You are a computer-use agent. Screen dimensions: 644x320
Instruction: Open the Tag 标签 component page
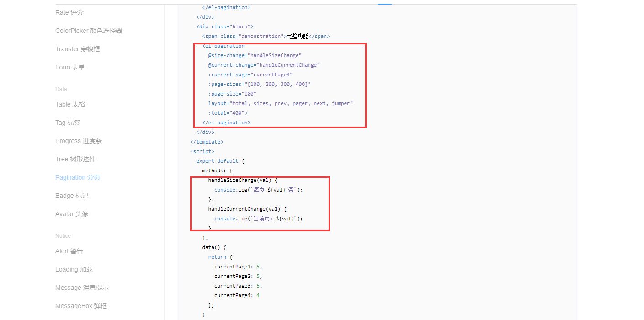click(66, 122)
